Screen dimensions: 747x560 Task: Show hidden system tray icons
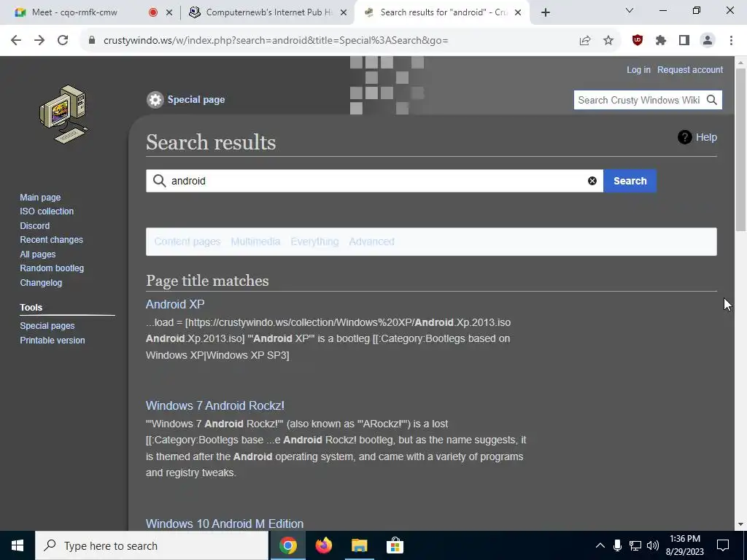click(600, 545)
